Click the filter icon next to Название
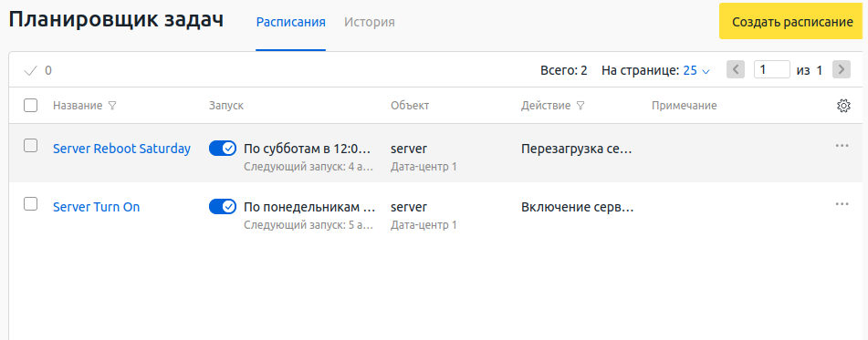Viewport: 868px width, 340px height. 112,106
